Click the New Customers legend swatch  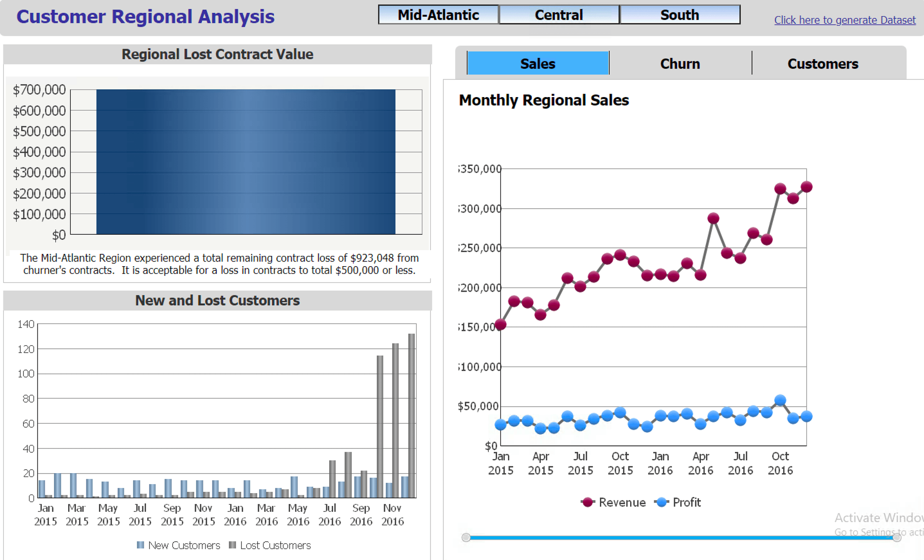[140, 545]
